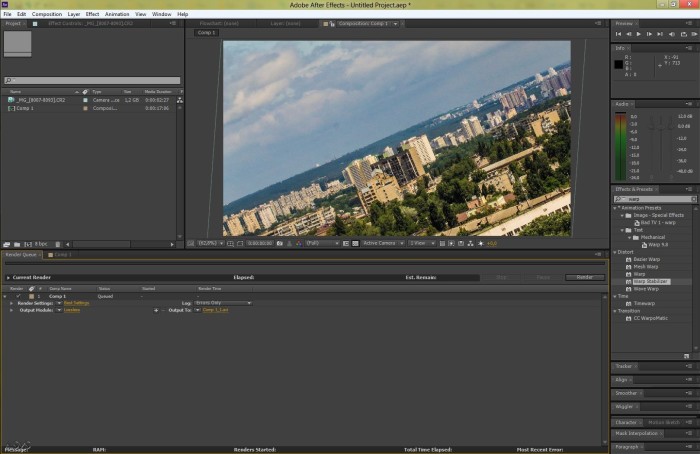
Task: Open Best Settings render settings link
Action: click(76, 303)
